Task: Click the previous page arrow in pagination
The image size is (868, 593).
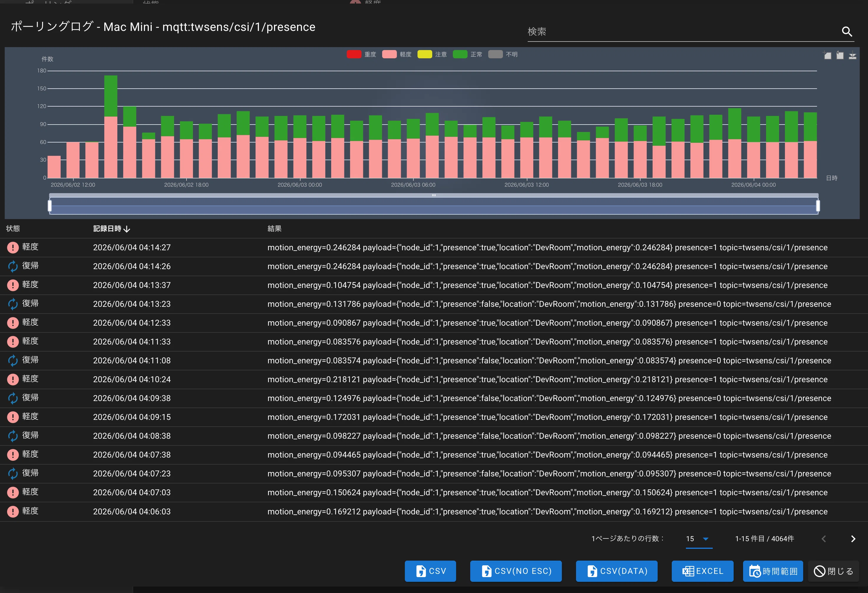Action: click(x=824, y=539)
